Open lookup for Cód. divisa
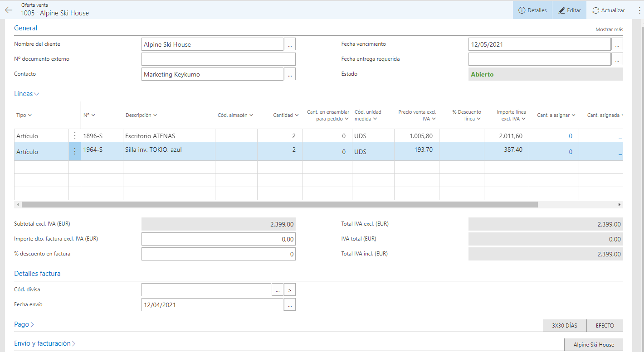Image resolution: width=644 pixels, height=352 pixels. [277, 289]
